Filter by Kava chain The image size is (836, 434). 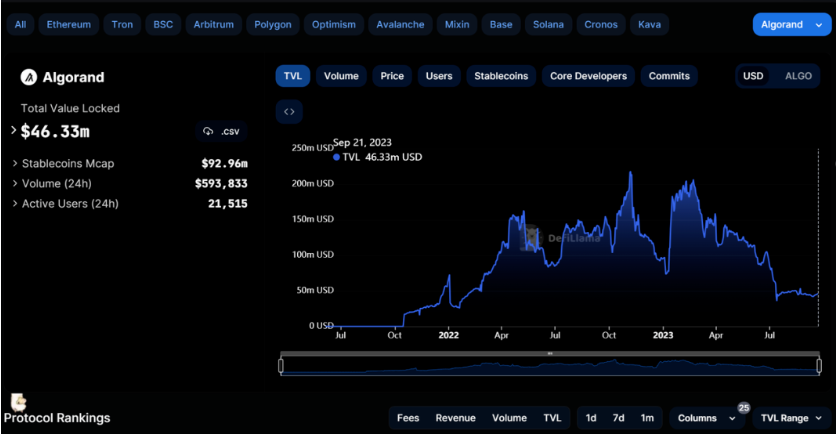click(x=649, y=25)
